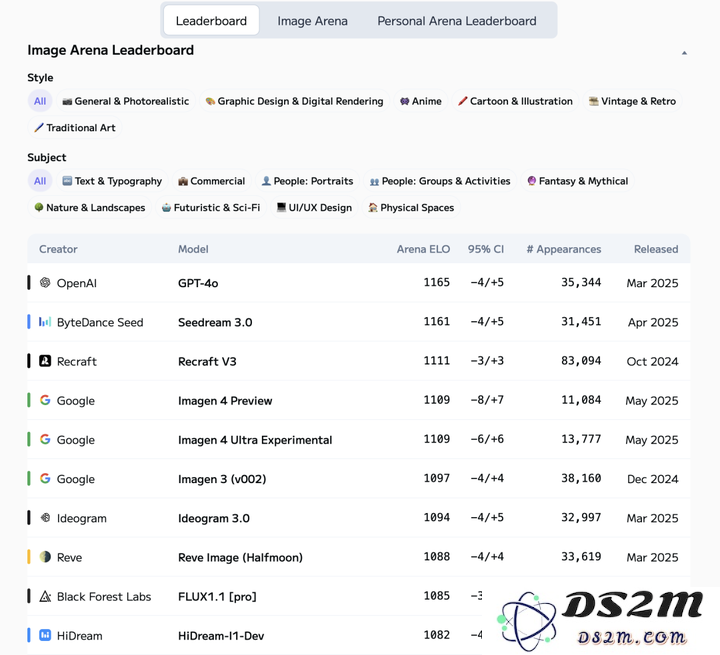Image resolution: width=720 pixels, height=655 pixels.
Task: Open the Personal Arena Leaderboard tab
Action: tap(456, 21)
